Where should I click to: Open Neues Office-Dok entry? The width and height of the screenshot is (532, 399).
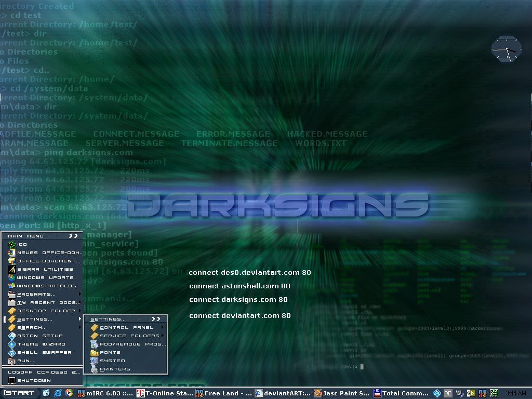click(x=42, y=253)
